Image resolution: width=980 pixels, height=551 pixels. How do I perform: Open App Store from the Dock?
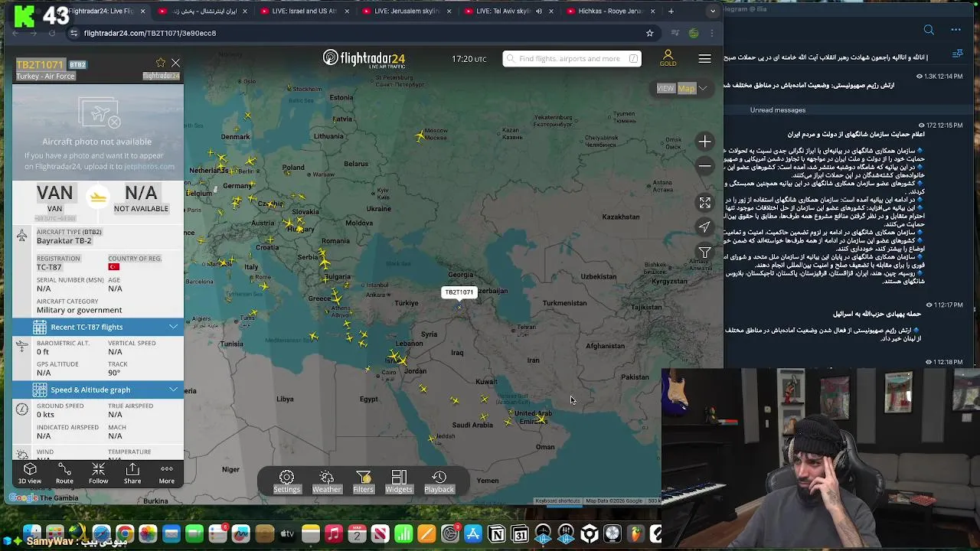[473, 533]
